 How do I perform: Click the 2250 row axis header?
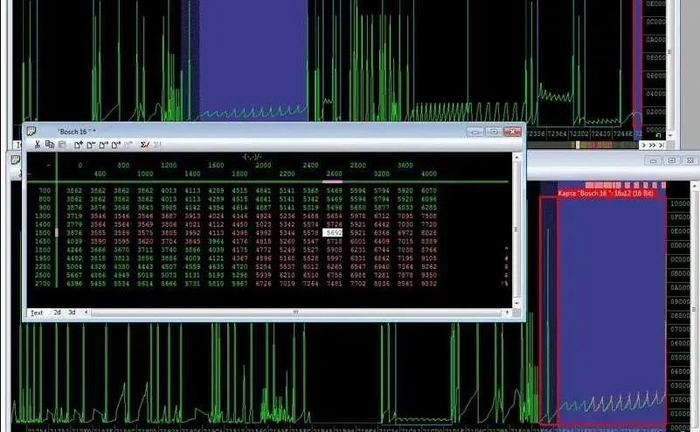pyautogui.click(x=43, y=266)
